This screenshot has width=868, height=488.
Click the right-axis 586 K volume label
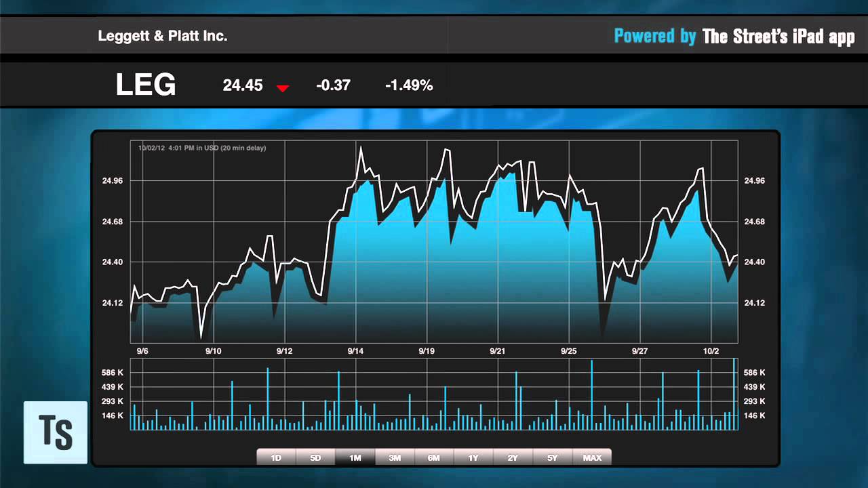[755, 373]
